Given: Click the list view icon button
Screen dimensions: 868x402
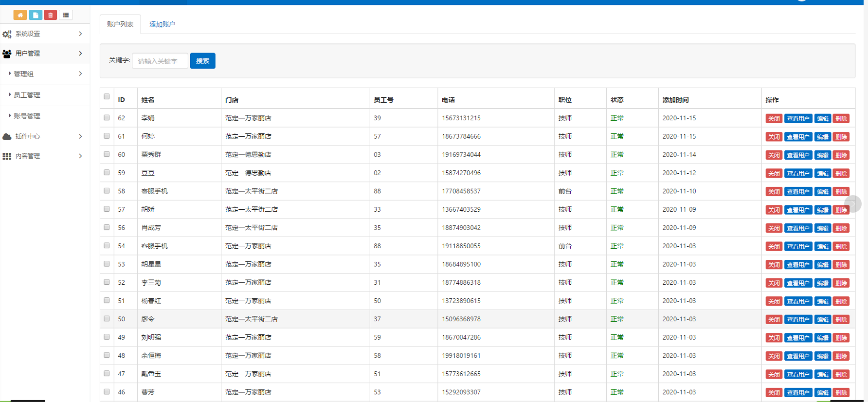Looking at the screenshot, I should (66, 15).
